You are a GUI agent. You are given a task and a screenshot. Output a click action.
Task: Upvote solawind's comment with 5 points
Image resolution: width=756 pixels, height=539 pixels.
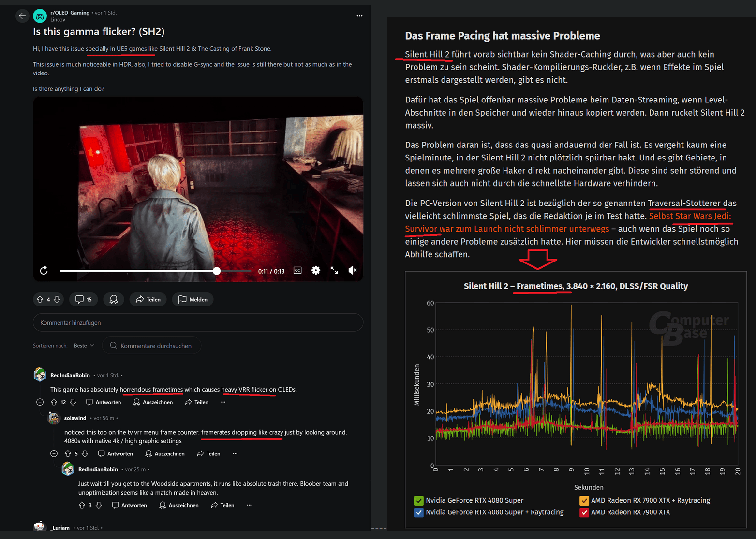68,453
